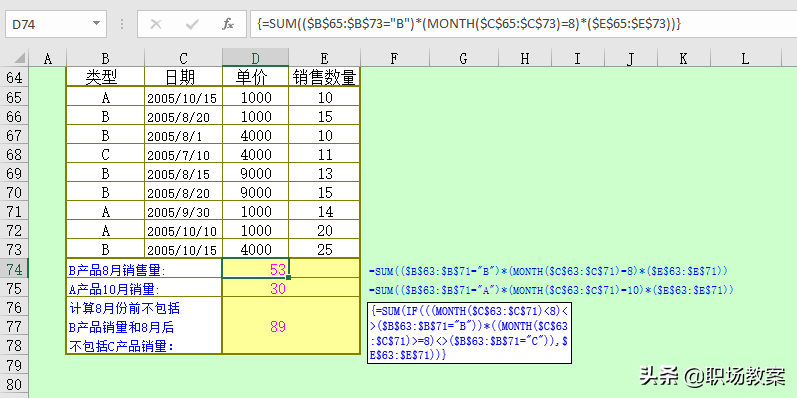Click date cell 2005/9/30
The image size is (797, 398).
click(183, 211)
